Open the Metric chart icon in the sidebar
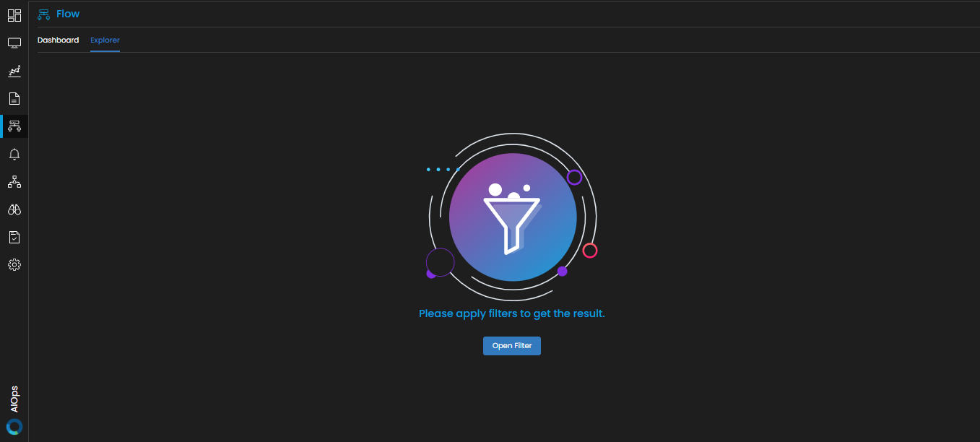The image size is (980, 442). pos(14,71)
